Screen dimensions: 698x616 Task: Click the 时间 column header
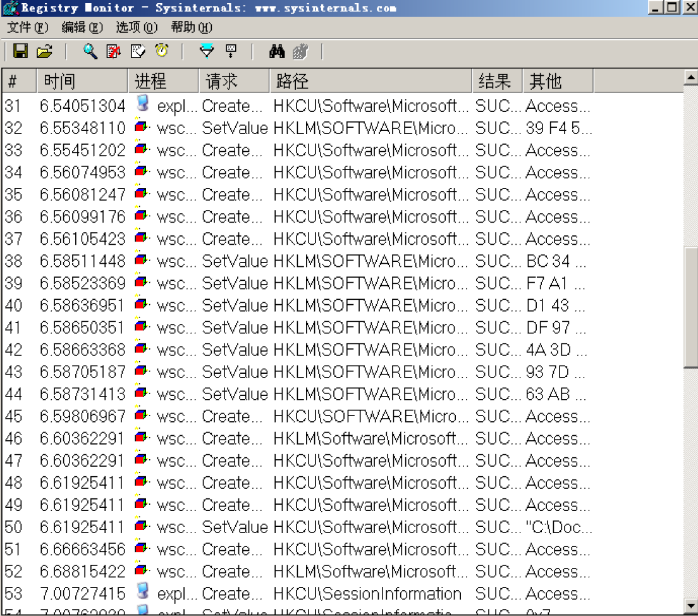(82, 81)
